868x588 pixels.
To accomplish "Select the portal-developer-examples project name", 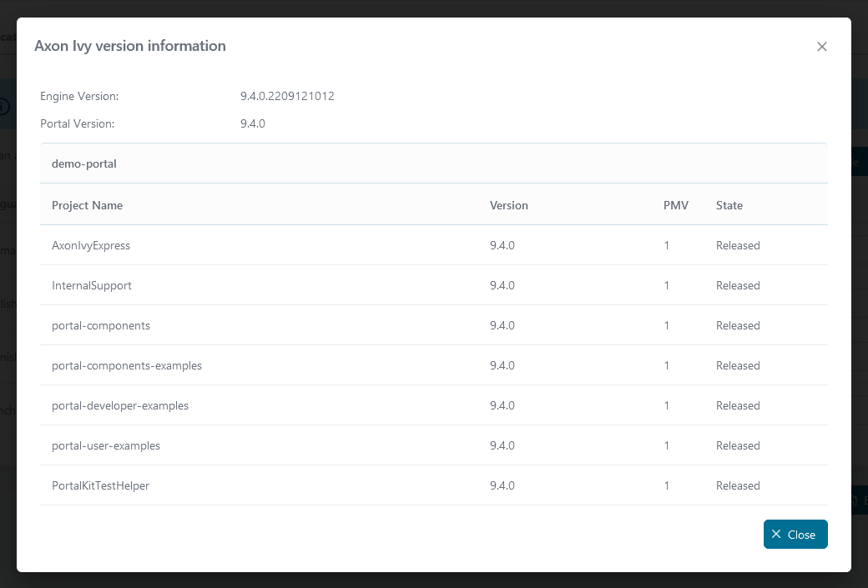I will 120,405.
